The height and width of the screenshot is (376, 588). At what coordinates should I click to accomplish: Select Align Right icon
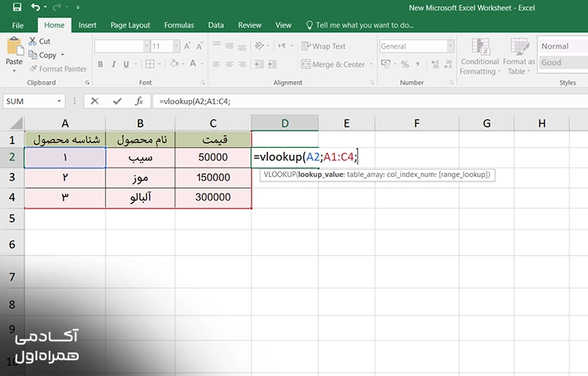(242, 65)
